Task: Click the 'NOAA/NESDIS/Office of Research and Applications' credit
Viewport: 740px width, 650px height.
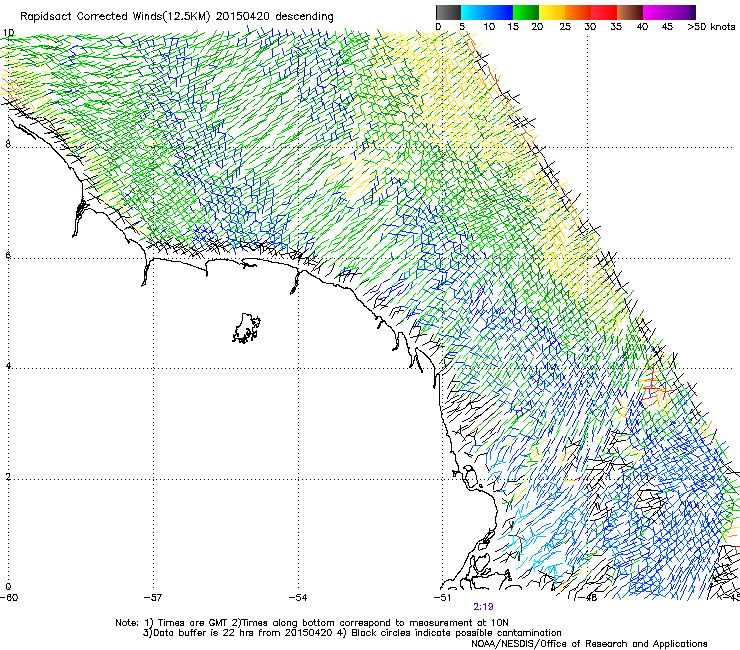Action: [x=589, y=644]
